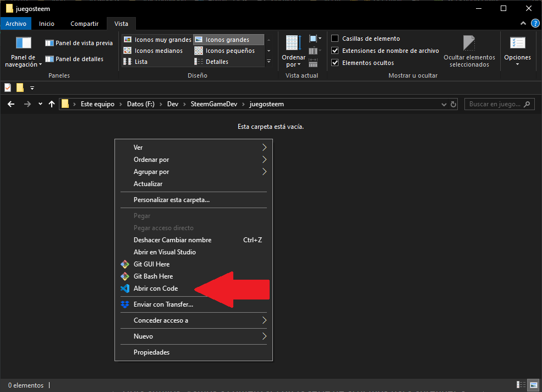Choose Personalizar esta carpeta
542x392 pixels.
pos(194,200)
